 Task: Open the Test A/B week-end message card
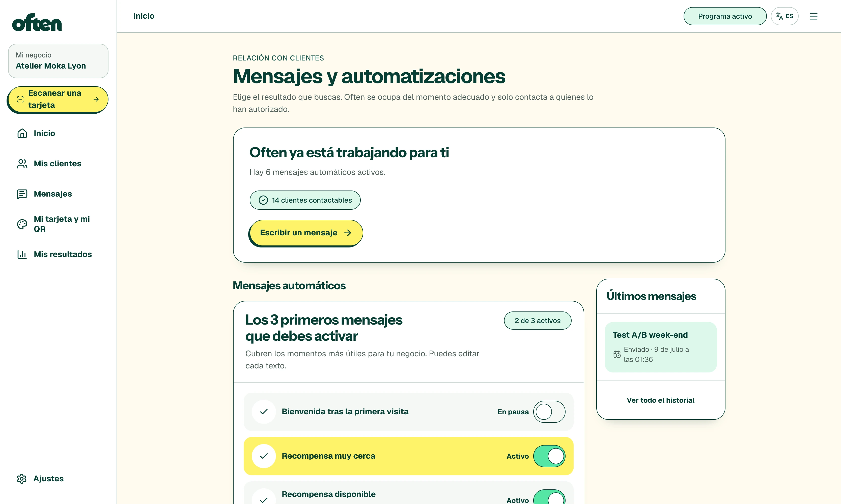(x=660, y=347)
